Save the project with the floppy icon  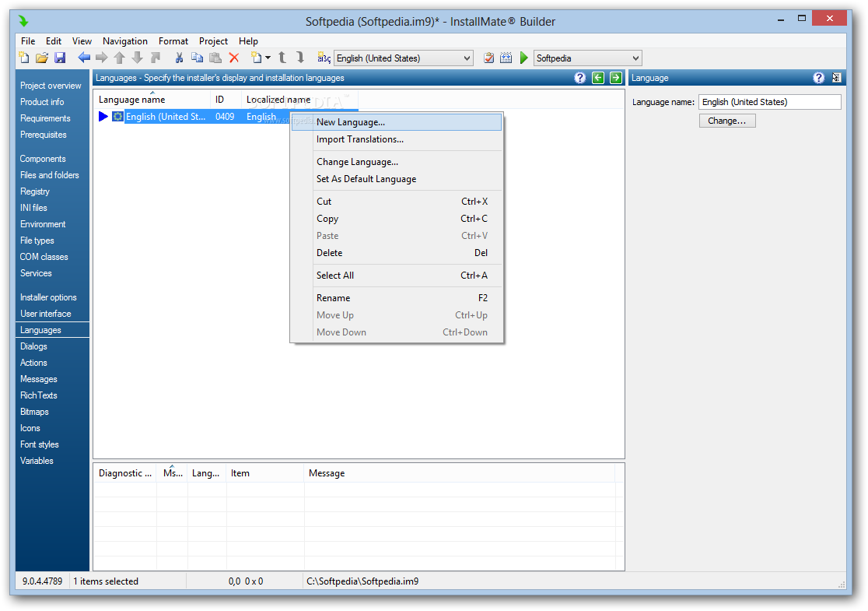pos(60,58)
